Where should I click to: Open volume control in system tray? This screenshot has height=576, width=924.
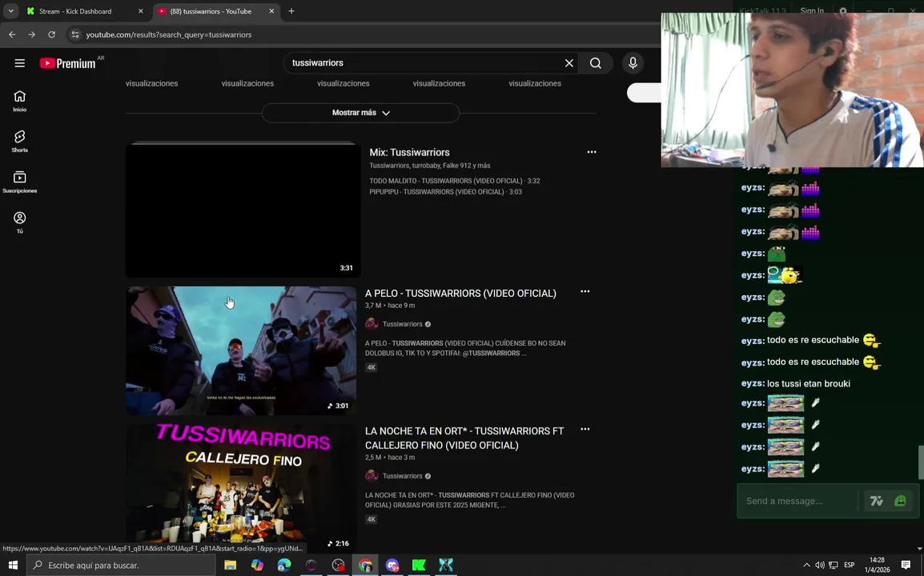tap(820, 565)
